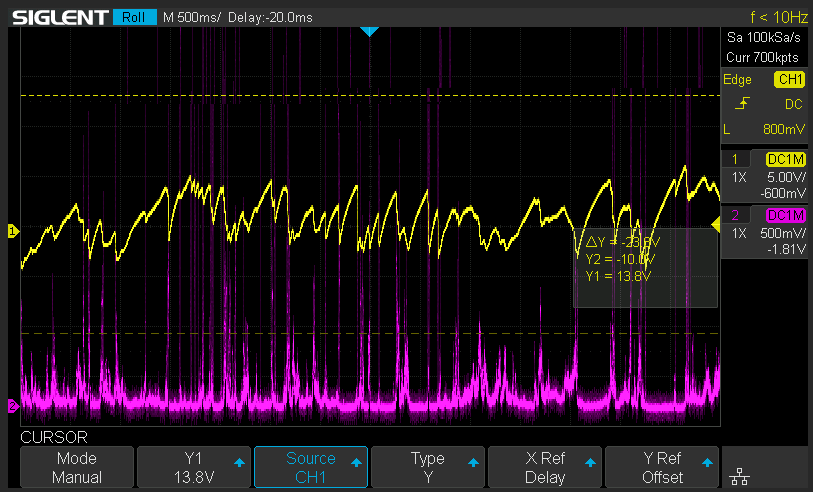Click the network LAN status icon

point(739,476)
